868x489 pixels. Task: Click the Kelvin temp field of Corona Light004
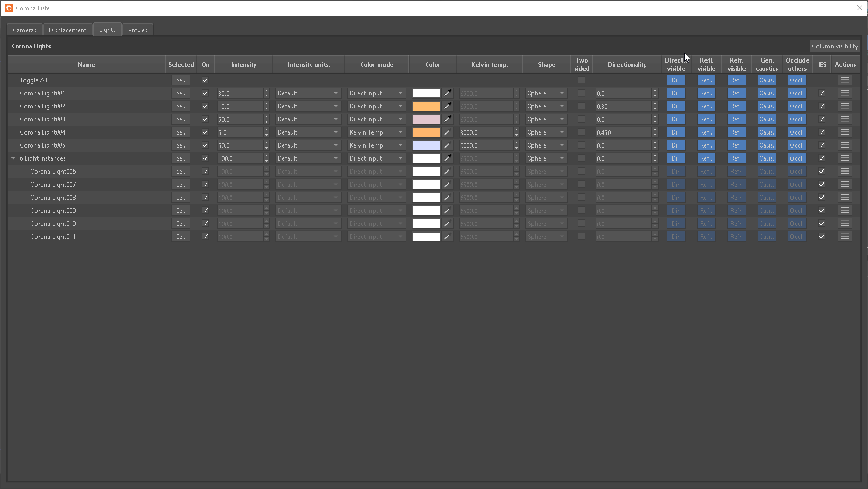486,132
